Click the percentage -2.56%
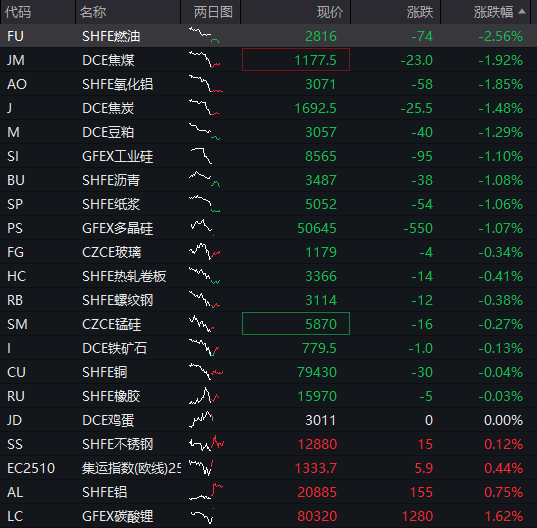This screenshot has height=528, width=537. click(500, 36)
